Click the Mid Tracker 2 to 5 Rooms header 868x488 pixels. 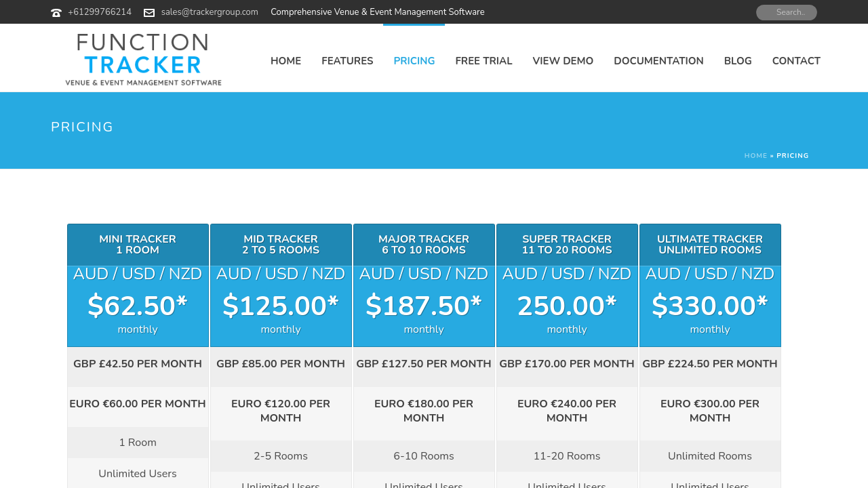281,245
